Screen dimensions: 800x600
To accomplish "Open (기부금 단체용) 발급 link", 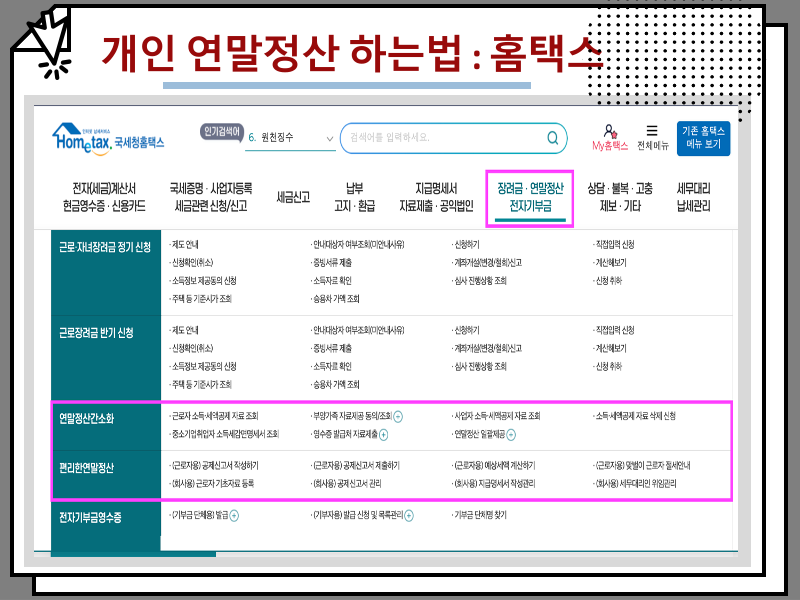I will click(x=199, y=515).
